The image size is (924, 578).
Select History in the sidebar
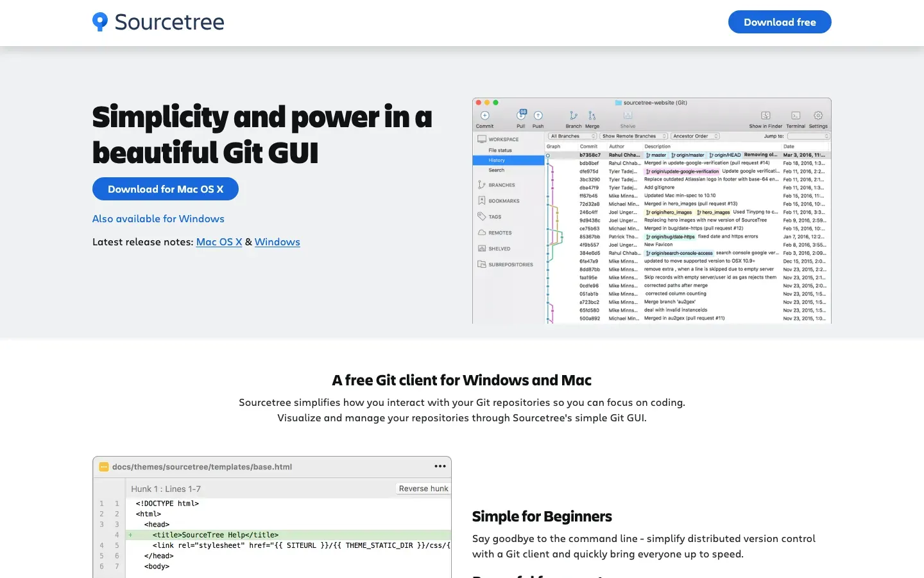[x=508, y=160]
